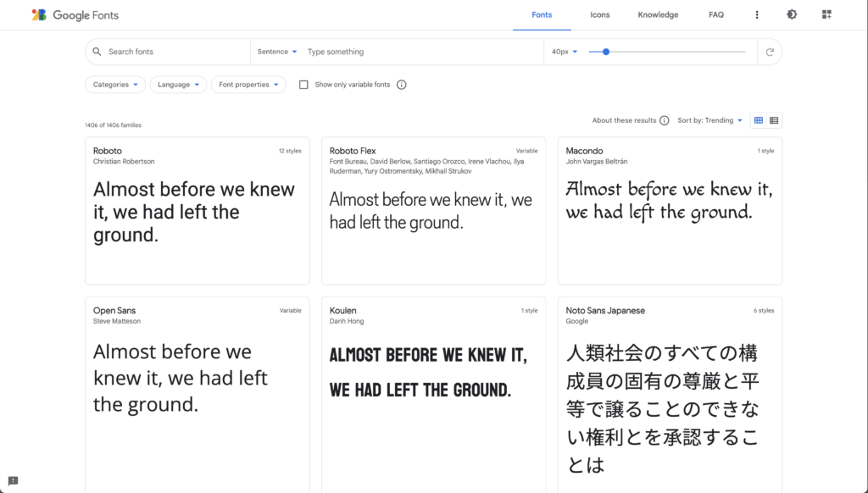Open the search fonts field magnifier
This screenshot has width=868, height=493.
click(x=97, y=52)
